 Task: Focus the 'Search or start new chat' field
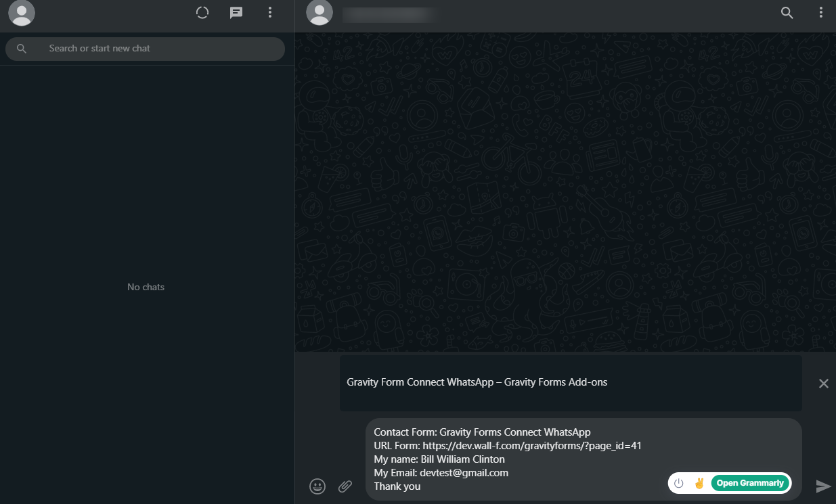[x=145, y=49]
